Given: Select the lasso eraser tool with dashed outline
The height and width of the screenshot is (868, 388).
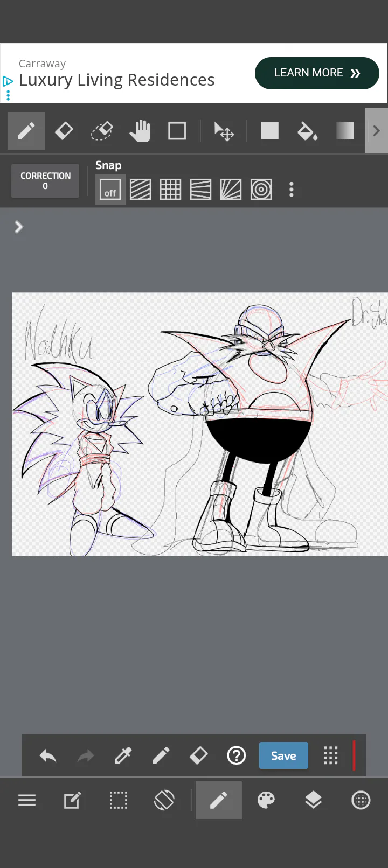Looking at the screenshot, I should pos(102,131).
